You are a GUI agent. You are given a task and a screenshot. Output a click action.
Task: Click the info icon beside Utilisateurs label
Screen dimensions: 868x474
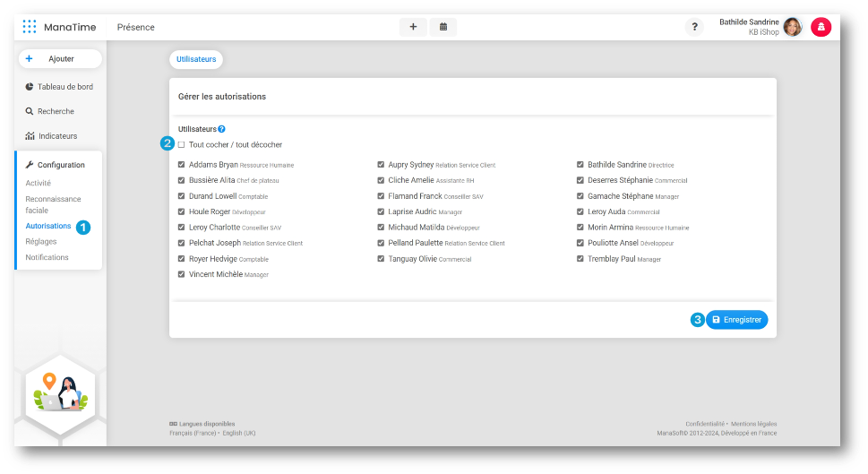pyautogui.click(x=221, y=129)
